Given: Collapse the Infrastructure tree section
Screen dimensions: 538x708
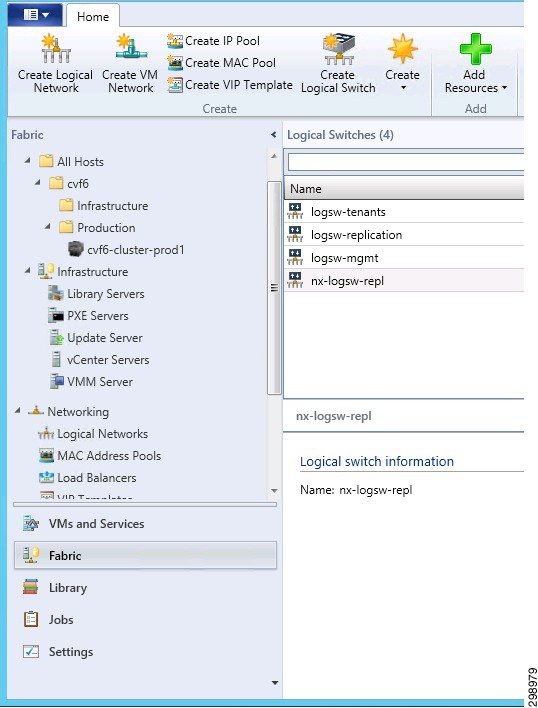Looking at the screenshot, I should click(28, 271).
